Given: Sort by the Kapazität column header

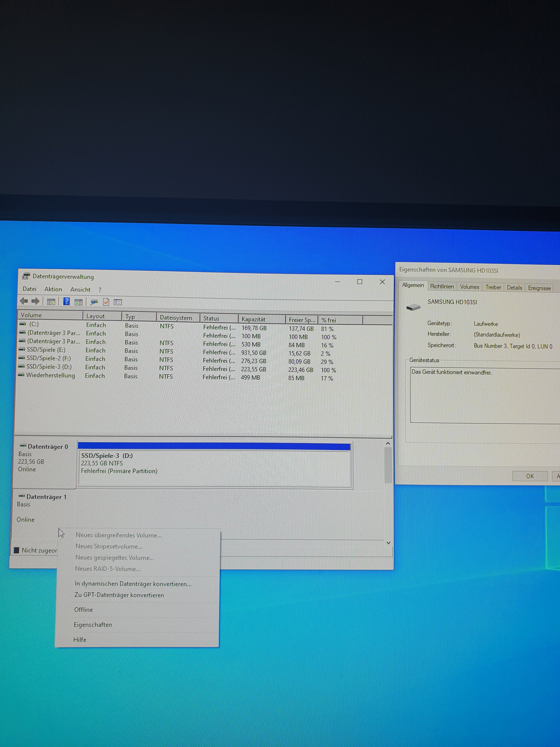Looking at the screenshot, I should pyautogui.click(x=253, y=319).
